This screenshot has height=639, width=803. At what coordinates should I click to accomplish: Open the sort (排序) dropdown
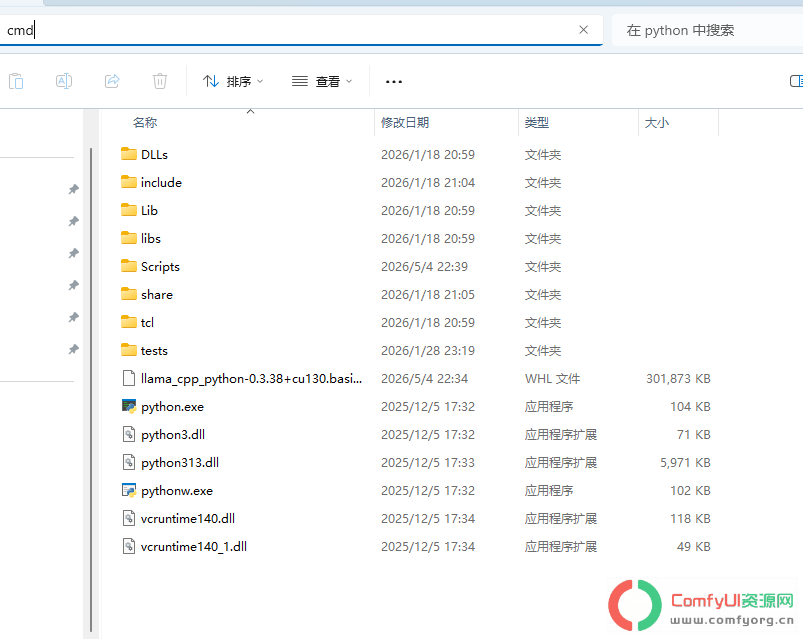click(x=233, y=81)
